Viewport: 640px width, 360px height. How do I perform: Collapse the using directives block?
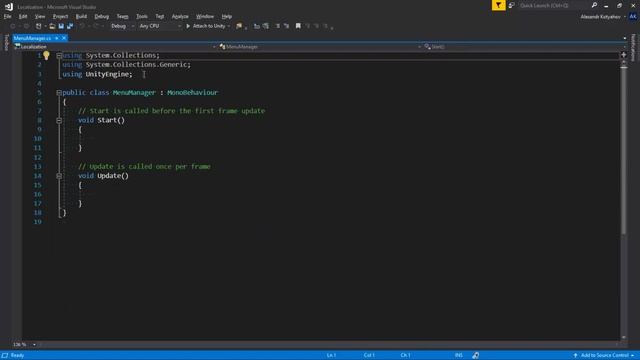pyautogui.click(x=59, y=56)
